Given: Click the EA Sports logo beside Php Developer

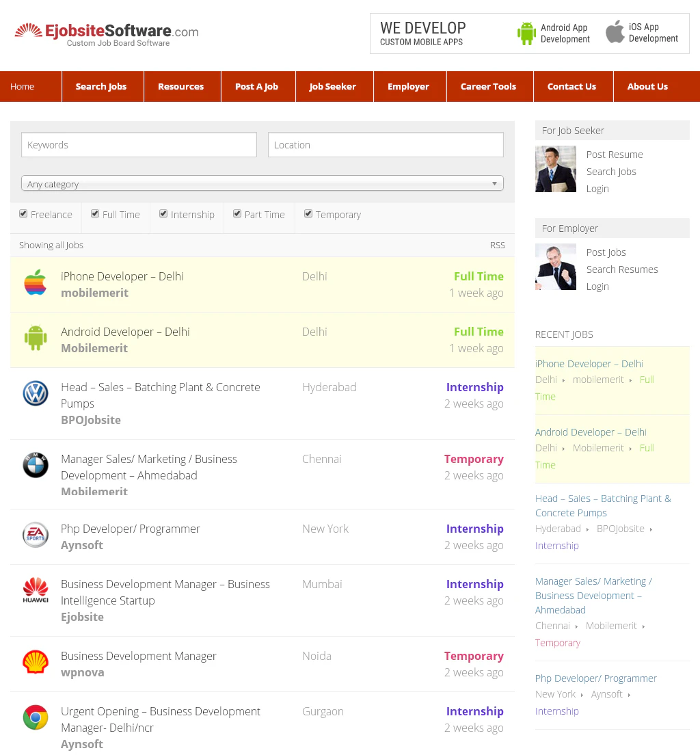Looking at the screenshot, I should [x=36, y=535].
